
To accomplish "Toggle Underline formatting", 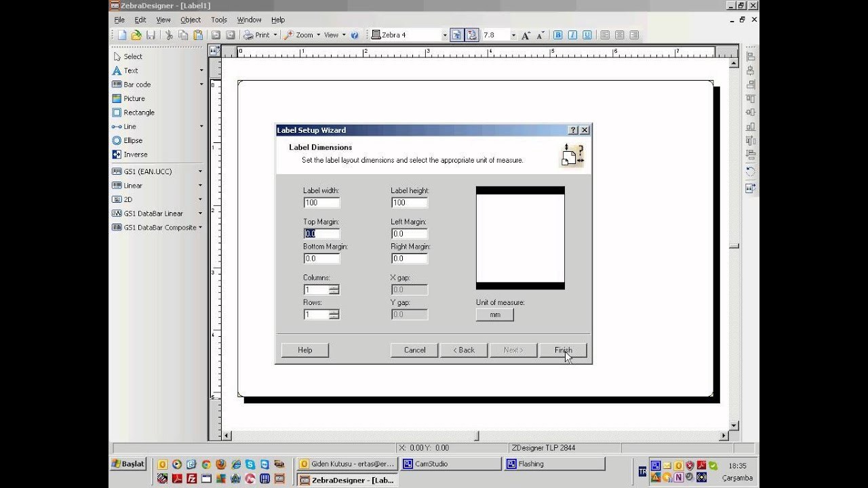I will [x=587, y=35].
